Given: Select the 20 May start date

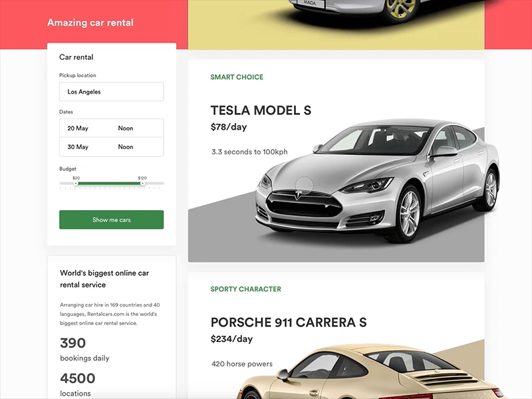Looking at the screenshot, I should pos(78,128).
